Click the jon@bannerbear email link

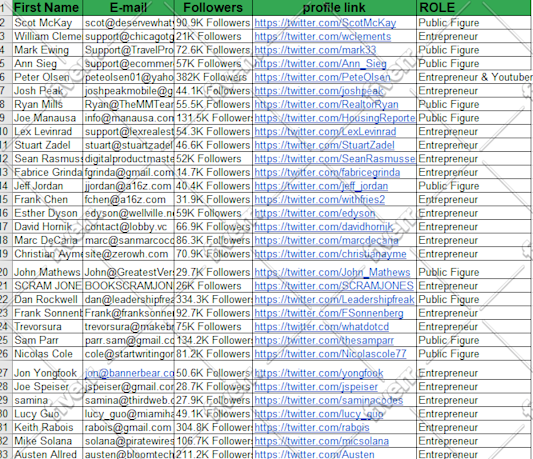(x=129, y=373)
